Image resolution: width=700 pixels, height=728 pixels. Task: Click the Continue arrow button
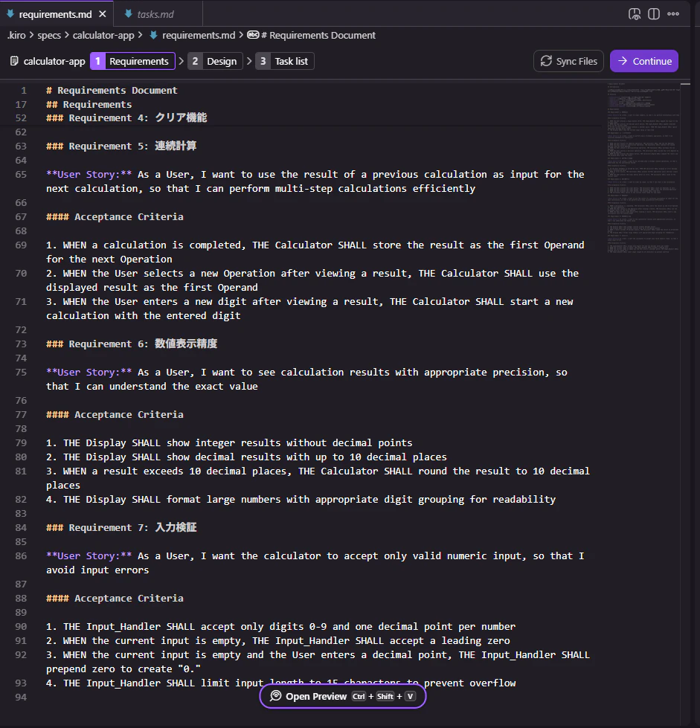tap(643, 61)
